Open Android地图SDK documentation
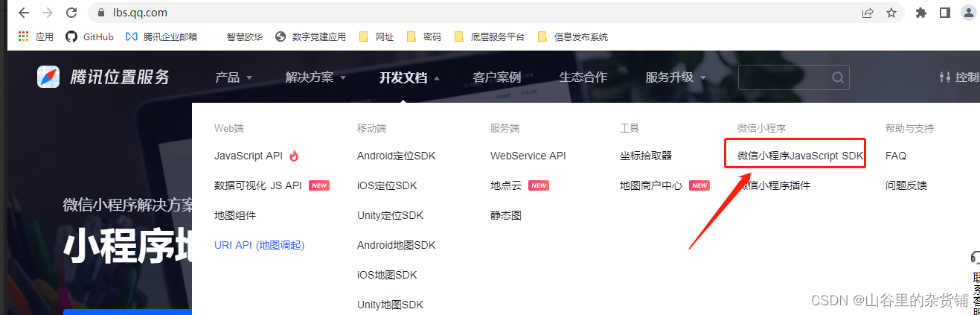The height and width of the screenshot is (315, 980). 396,245
